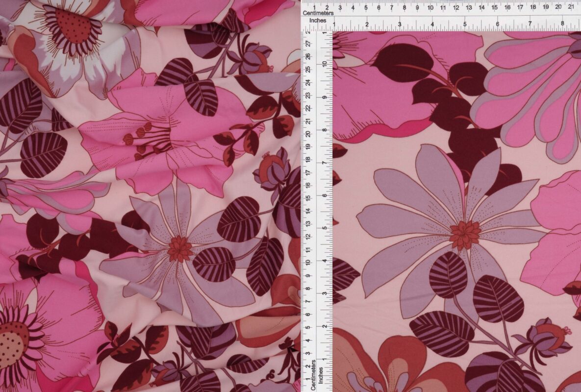The width and height of the screenshot is (581, 392).
Task: Click the 10 mark on the top centimeter ruler
Action: click(430, 7)
